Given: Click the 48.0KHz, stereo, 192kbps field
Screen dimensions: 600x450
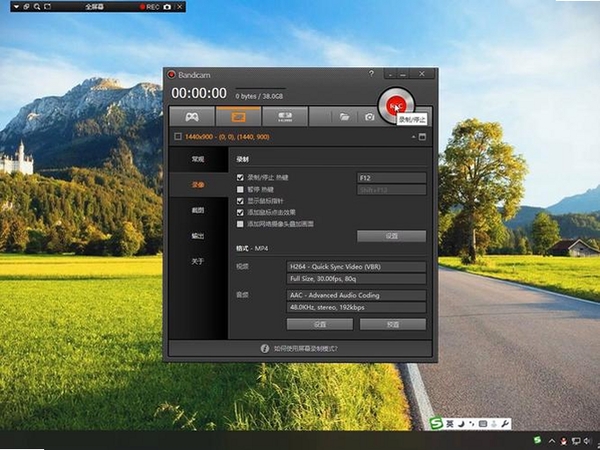Looking at the screenshot, I should pyautogui.click(x=356, y=307).
